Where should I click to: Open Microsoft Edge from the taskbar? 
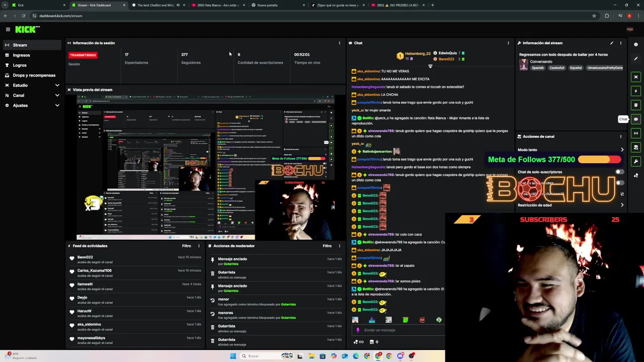coord(356,356)
